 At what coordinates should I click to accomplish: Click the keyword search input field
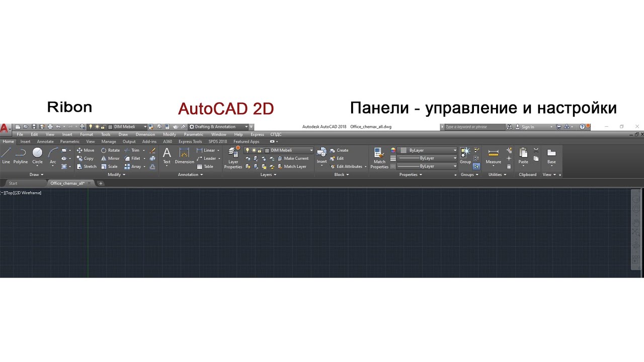(x=474, y=127)
